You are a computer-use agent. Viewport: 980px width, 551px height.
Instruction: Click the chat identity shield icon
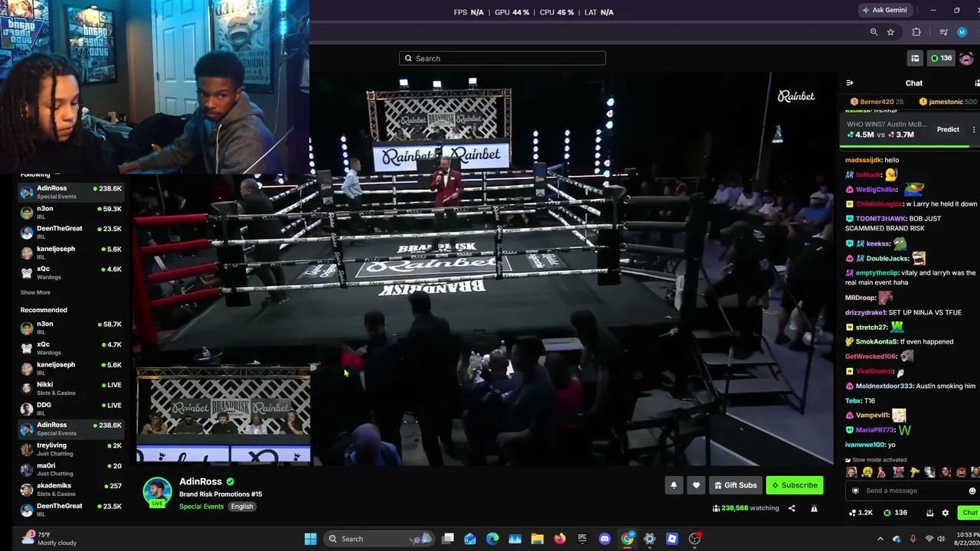point(855,491)
